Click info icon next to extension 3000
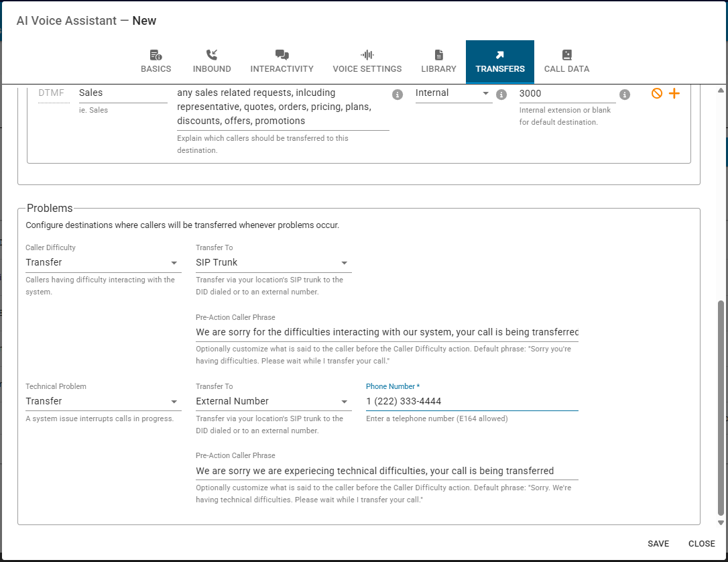 (x=625, y=95)
